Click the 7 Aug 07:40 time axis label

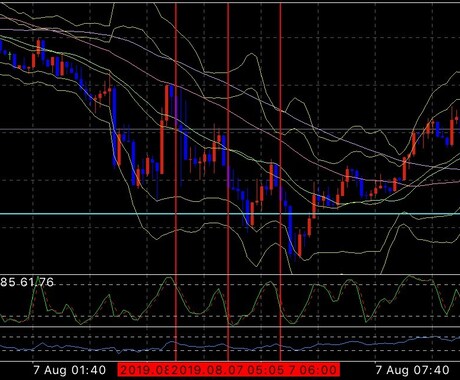click(x=412, y=370)
